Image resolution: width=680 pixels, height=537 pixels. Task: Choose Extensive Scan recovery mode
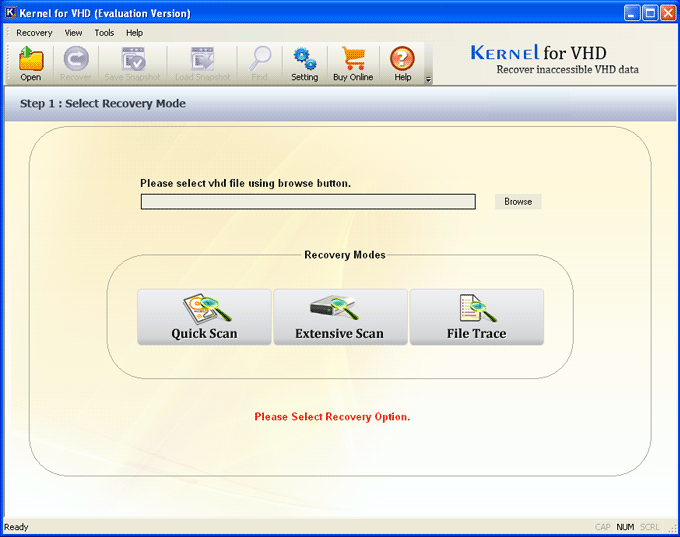pyautogui.click(x=340, y=317)
